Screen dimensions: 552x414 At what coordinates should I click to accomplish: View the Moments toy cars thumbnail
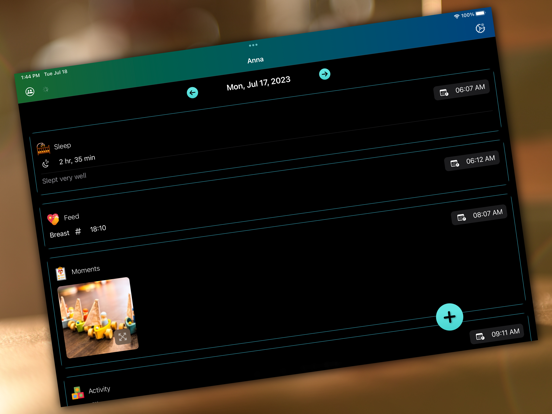[x=98, y=318]
